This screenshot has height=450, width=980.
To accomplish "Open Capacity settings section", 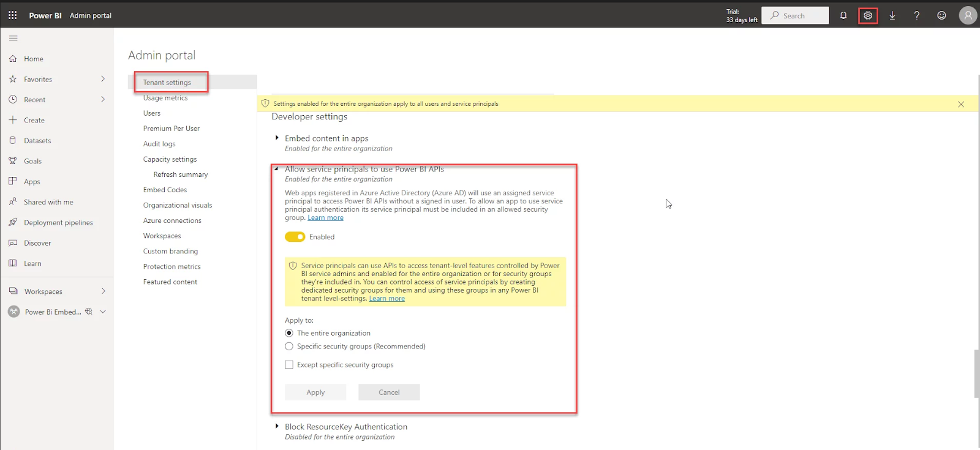I will coord(170,159).
